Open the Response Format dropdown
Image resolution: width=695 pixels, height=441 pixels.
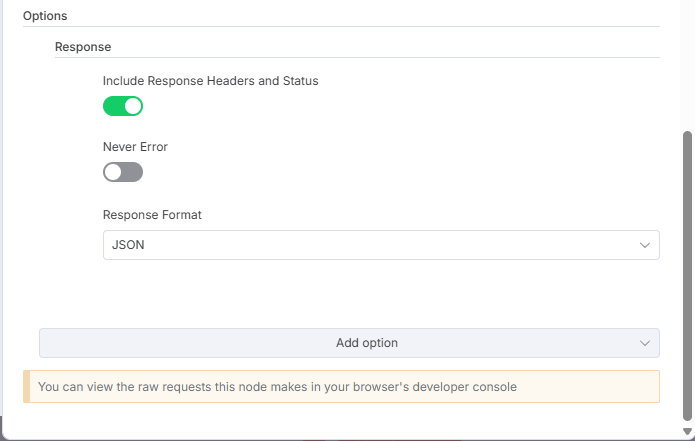point(381,245)
